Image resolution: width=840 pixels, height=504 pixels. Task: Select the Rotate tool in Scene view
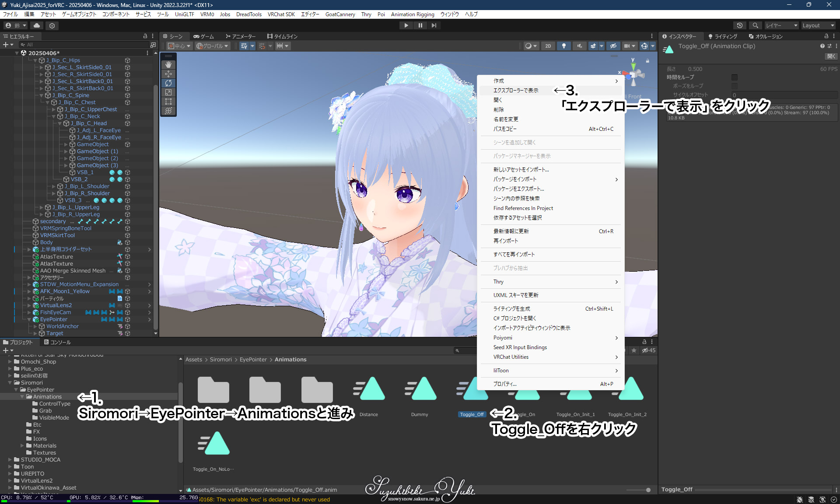click(x=168, y=83)
